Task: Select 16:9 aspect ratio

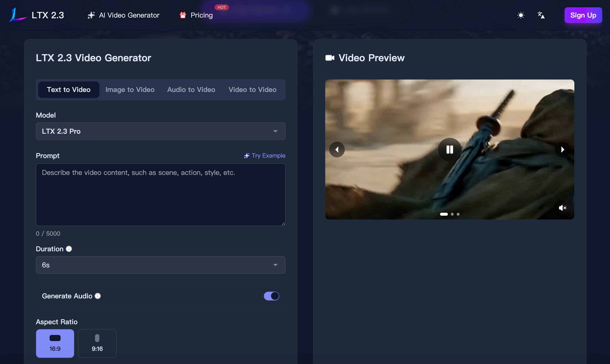Action: click(55, 343)
